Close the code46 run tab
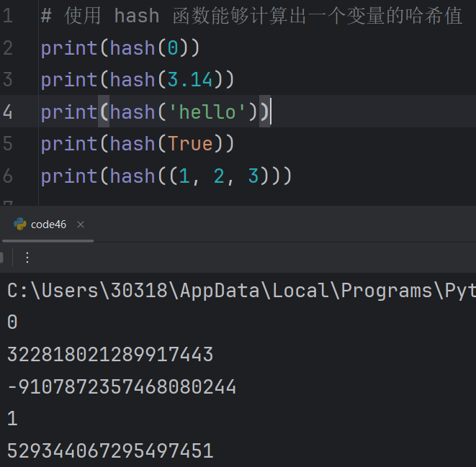Screen dimensions: 476x467 click(x=81, y=225)
